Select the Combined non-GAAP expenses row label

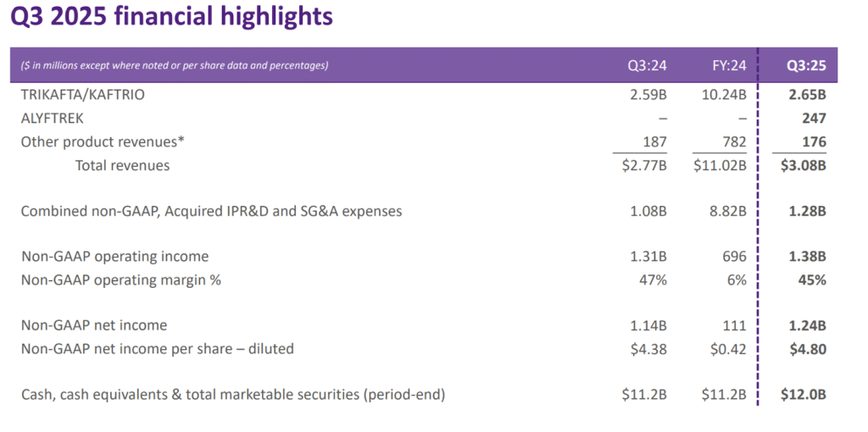point(211,211)
